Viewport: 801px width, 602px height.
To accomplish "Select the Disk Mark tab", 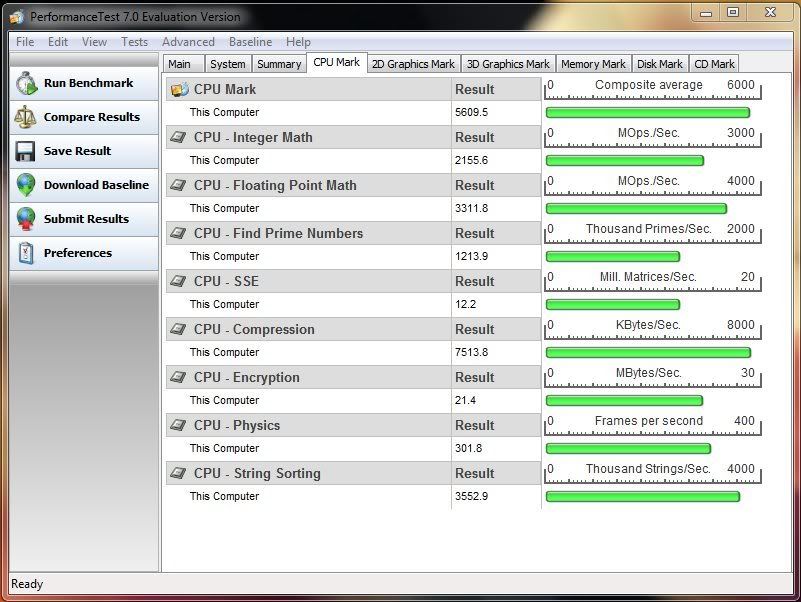I will click(x=660, y=64).
